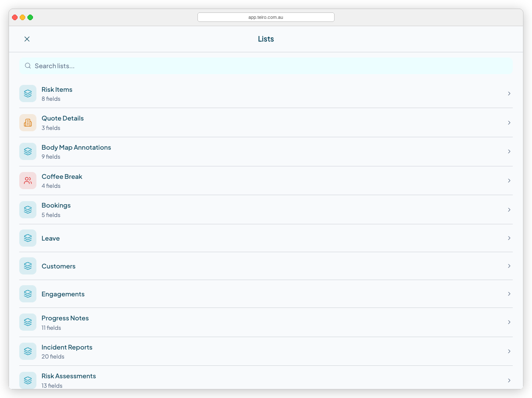This screenshot has height=398, width=532.
Task: Click the search magnifier icon
Action: coord(27,66)
